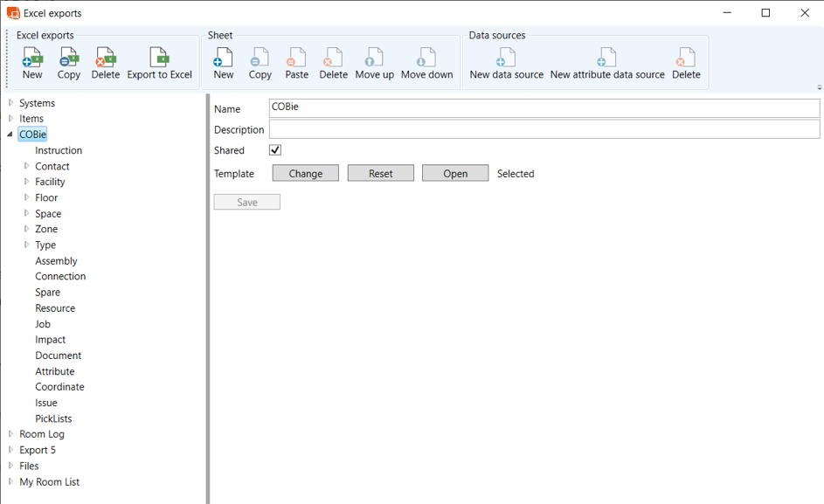
Task: Click Delete in the Data sources group
Action: 686,63
